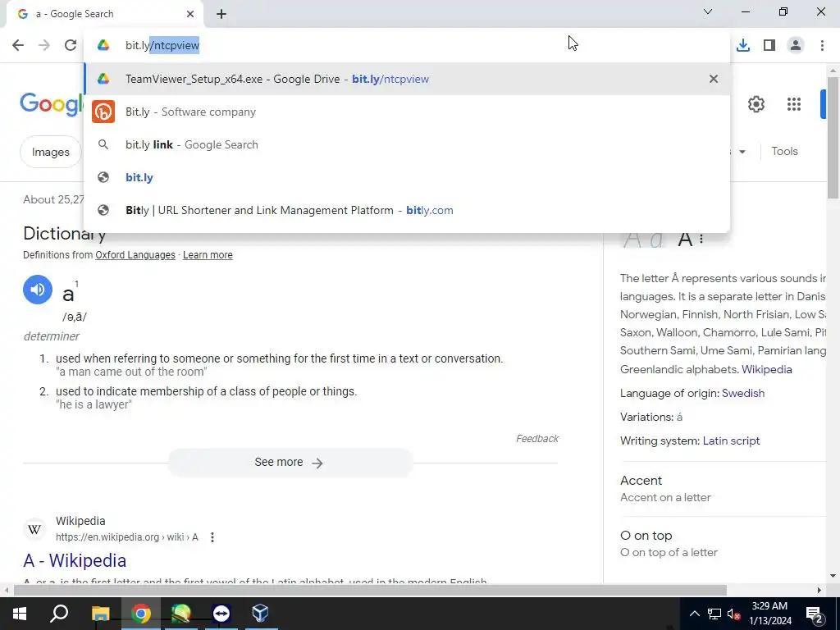Click the 'Latin script' link
This screenshot has width=840, height=630.
point(731,441)
